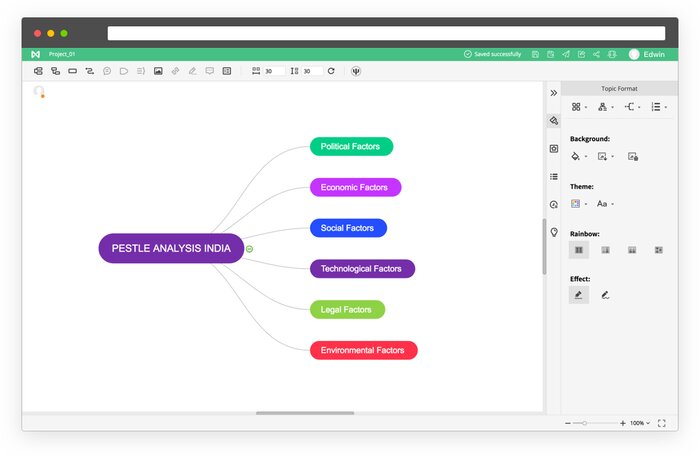Click the insert image icon in toolbar
Screen dimensions: 700x457
pos(158,71)
